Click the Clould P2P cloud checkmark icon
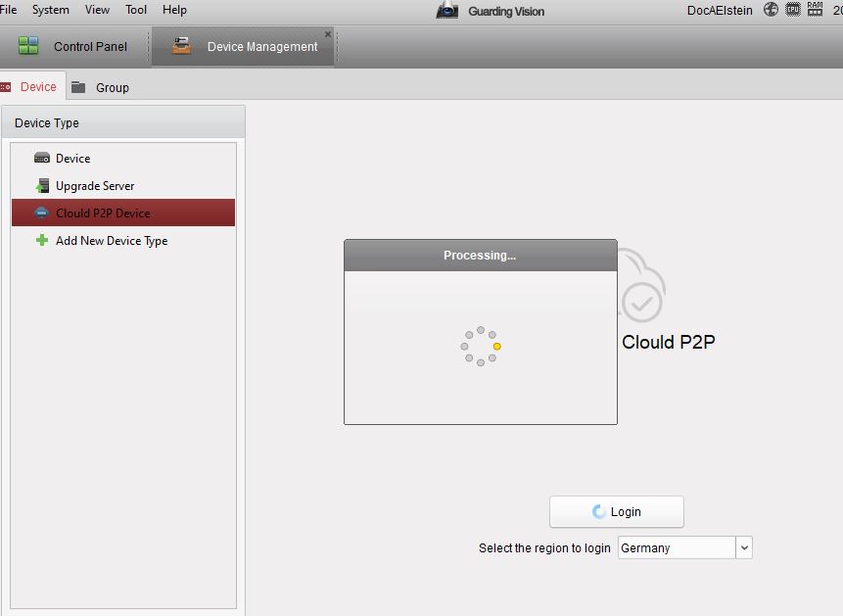Screen dimensions: 843x616 [642, 285]
